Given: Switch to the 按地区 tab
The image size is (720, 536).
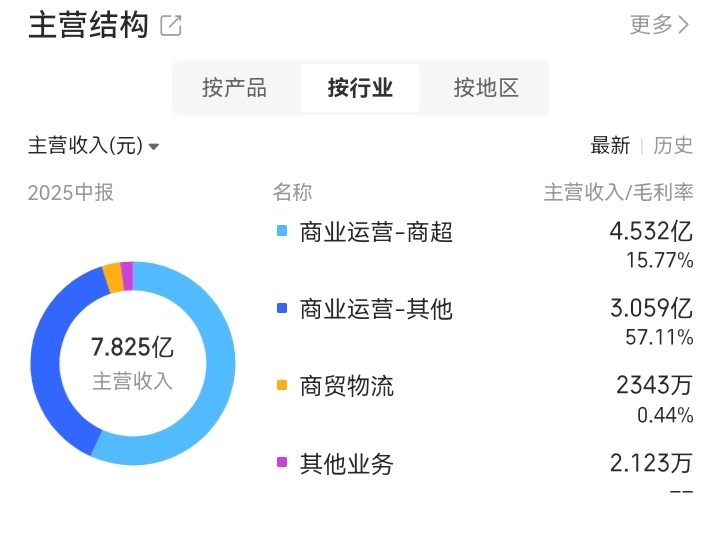Looking at the screenshot, I should click(x=486, y=88).
